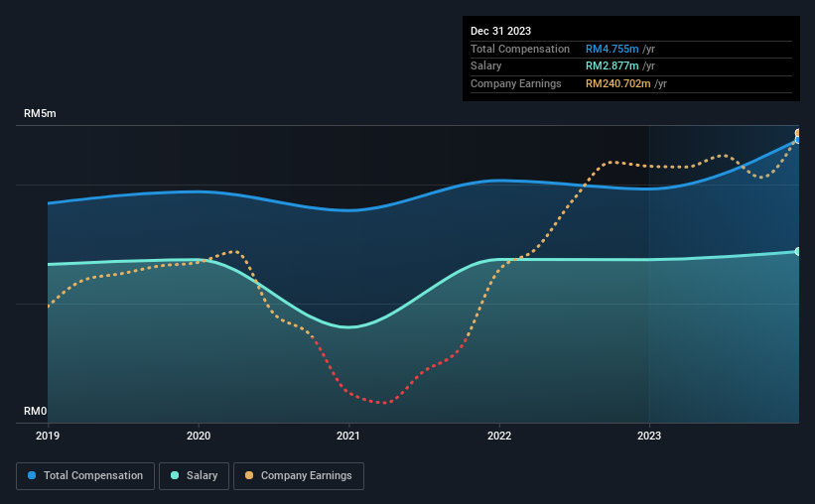The image size is (815, 504).
Task: Click the RM5m y-axis label
Action: (40, 113)
